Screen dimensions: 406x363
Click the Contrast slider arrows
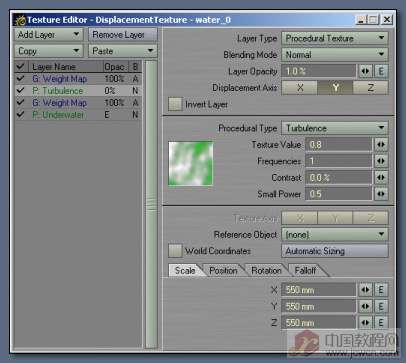coord(380,177)
